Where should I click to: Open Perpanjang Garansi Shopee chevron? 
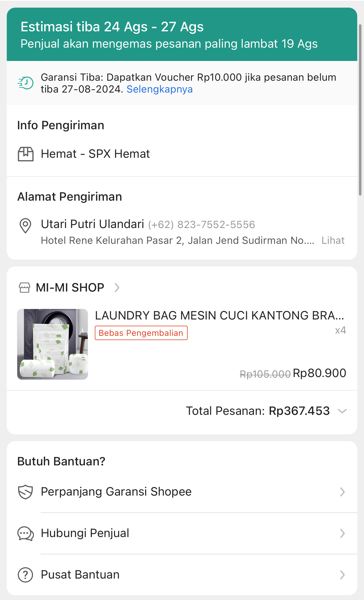[342, 492]
